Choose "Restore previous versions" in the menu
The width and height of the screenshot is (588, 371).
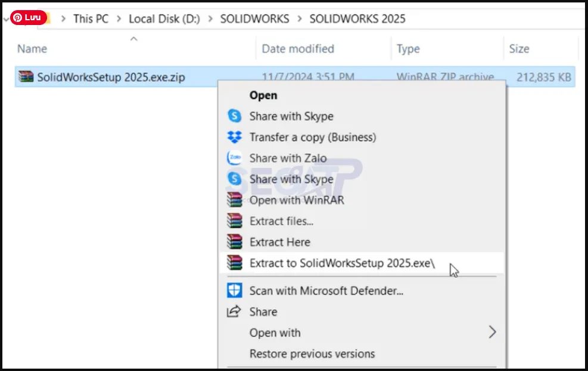[311, 353]
